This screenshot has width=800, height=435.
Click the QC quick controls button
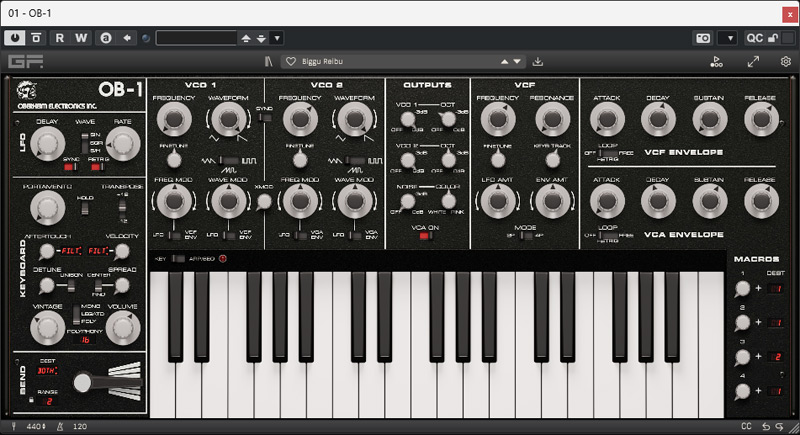755,38
